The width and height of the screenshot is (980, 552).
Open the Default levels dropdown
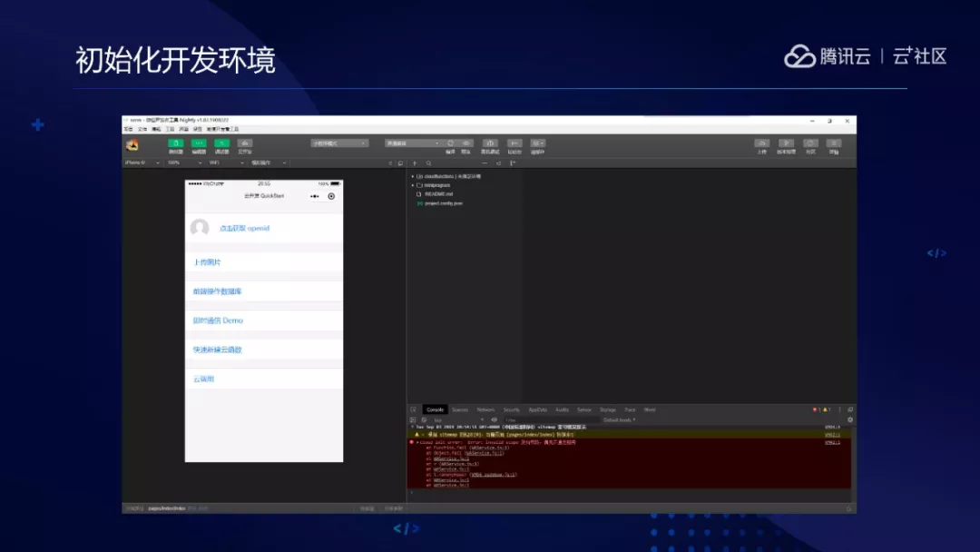point(620,420)
